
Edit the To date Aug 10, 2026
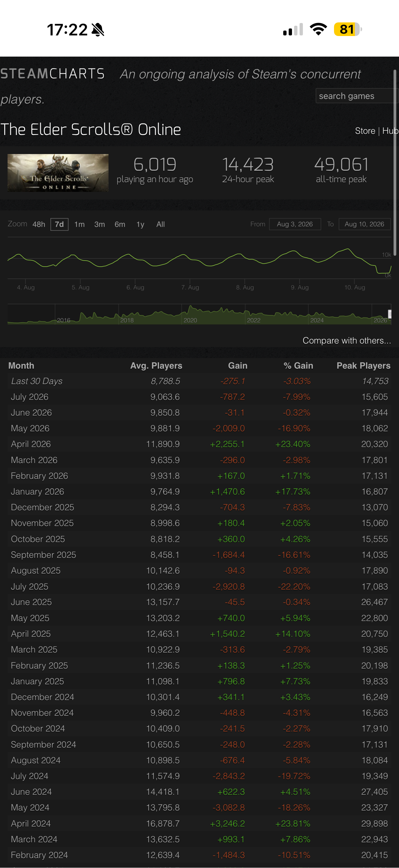pos(364,224)
